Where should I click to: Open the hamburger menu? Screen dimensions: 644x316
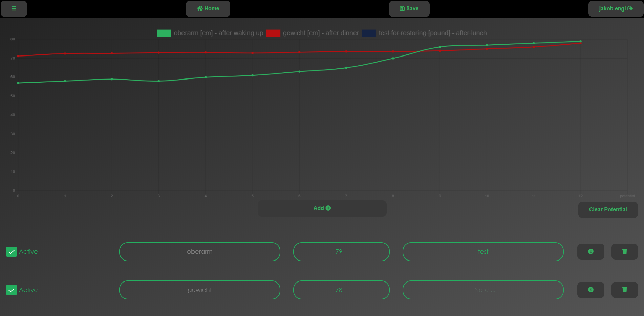(x=14, y=9)
